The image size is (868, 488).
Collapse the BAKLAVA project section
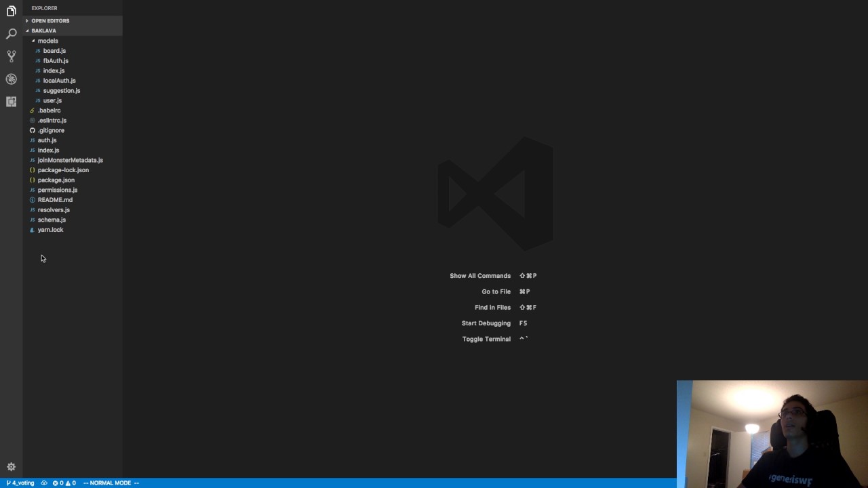point(73,30)
